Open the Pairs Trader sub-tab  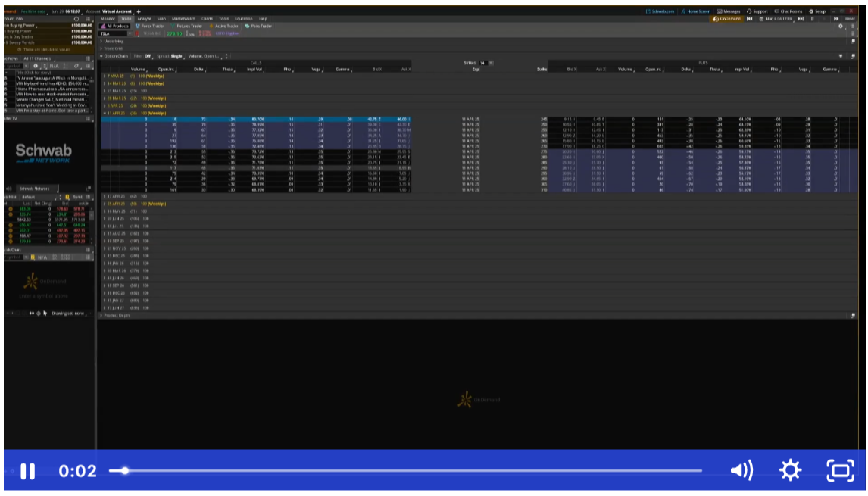[258, 26]
